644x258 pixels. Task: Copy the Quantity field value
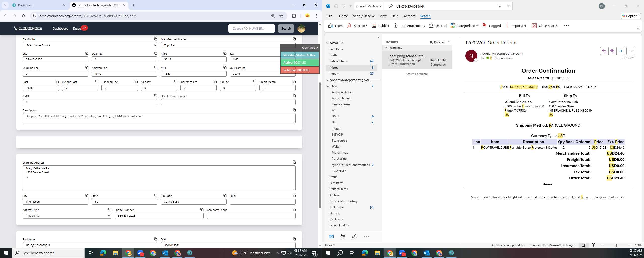pyautogui.click(x=156, y=53)
